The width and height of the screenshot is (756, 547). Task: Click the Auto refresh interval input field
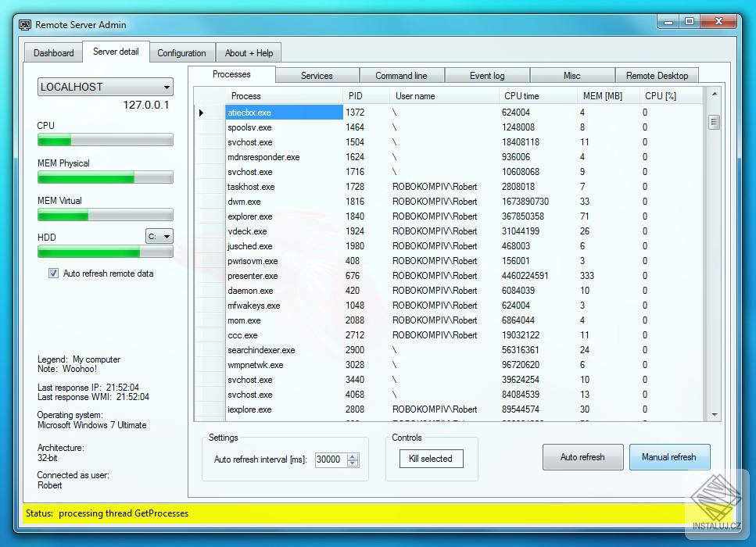pos(328,460)
